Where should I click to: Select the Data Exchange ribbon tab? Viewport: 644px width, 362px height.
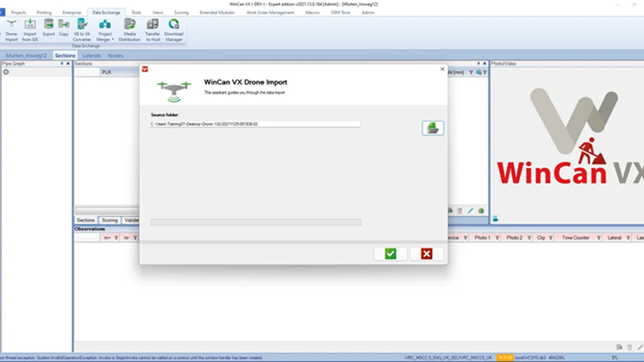point(106,13)
